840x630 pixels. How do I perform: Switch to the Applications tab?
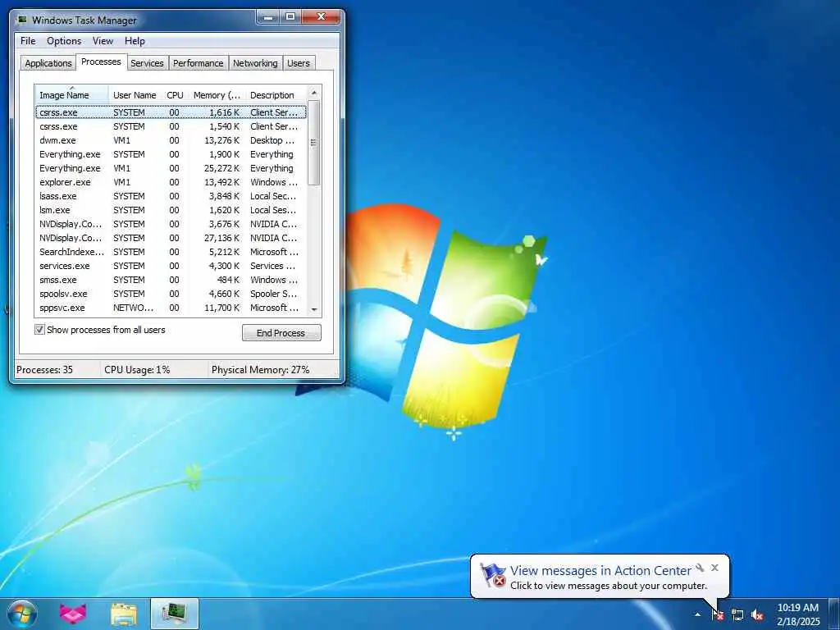point(48,63)
